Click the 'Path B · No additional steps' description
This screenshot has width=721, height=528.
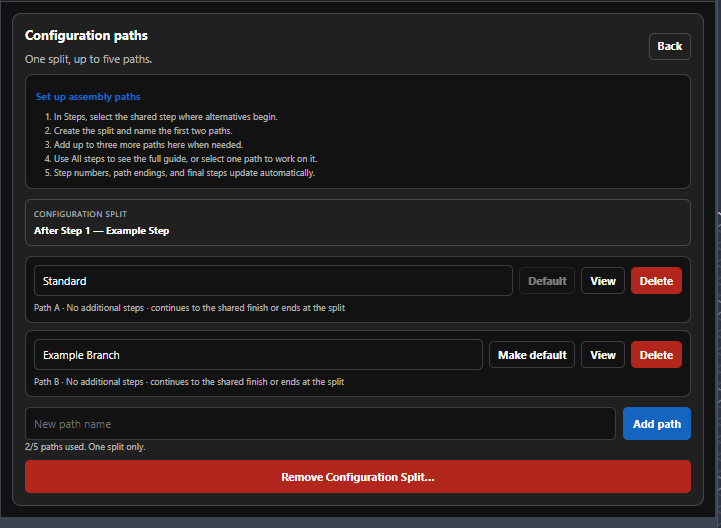(x=189, y=382)
